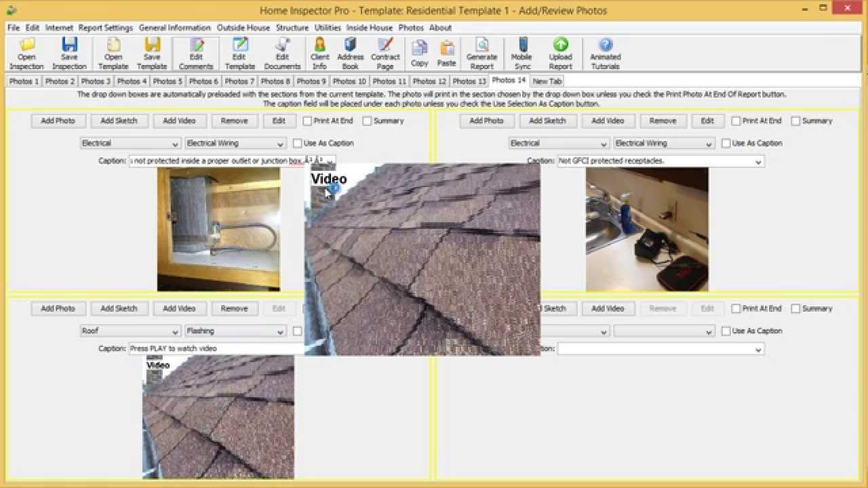
Task: Open Template toolbar icon
Action: click(x=113, y=54)
